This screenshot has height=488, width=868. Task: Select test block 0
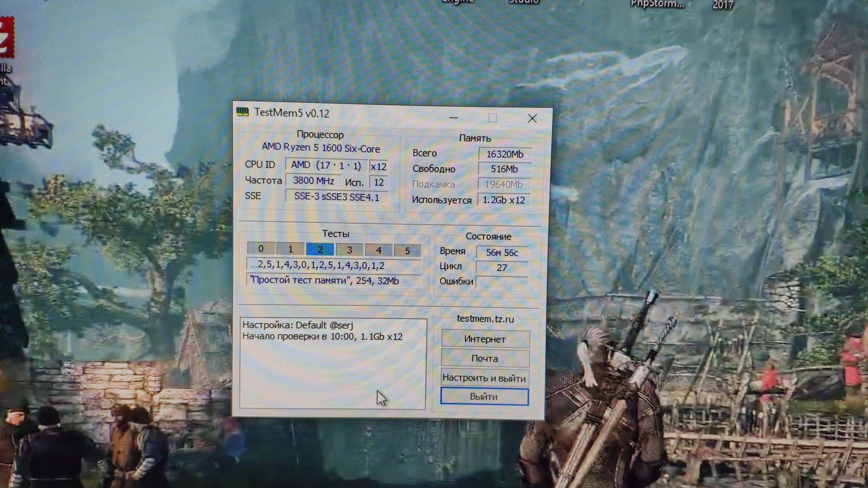[261, 249]
